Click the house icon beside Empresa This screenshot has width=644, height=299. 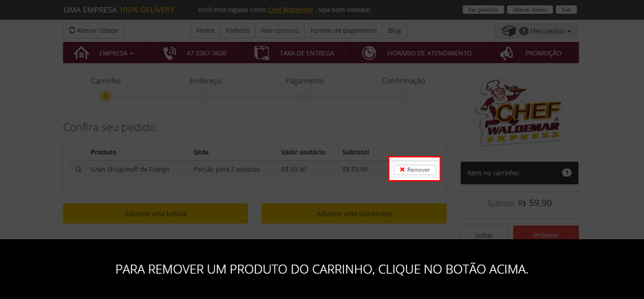click(x=81, y=53)
